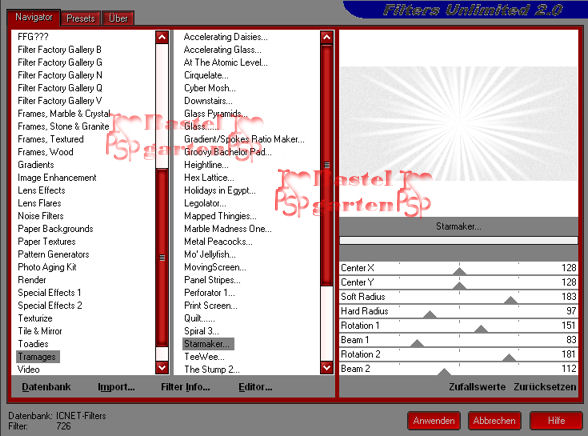Click the Rotation 2 slider handle

[509, 358]
